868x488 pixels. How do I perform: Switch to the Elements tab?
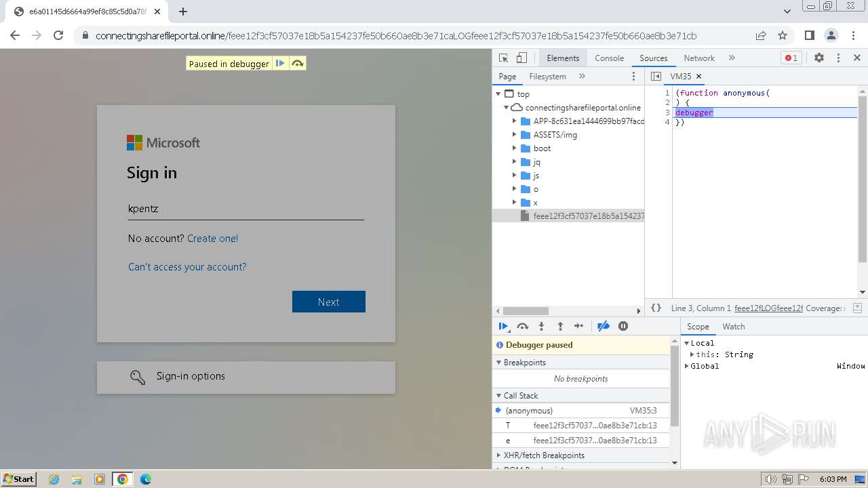pos(563,58)
